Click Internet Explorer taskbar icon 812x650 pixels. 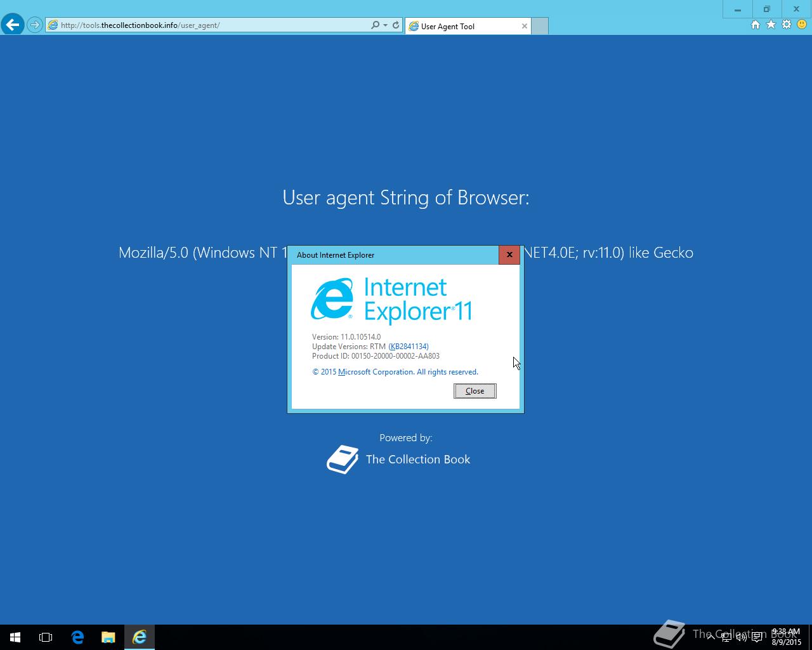[140, 637]
